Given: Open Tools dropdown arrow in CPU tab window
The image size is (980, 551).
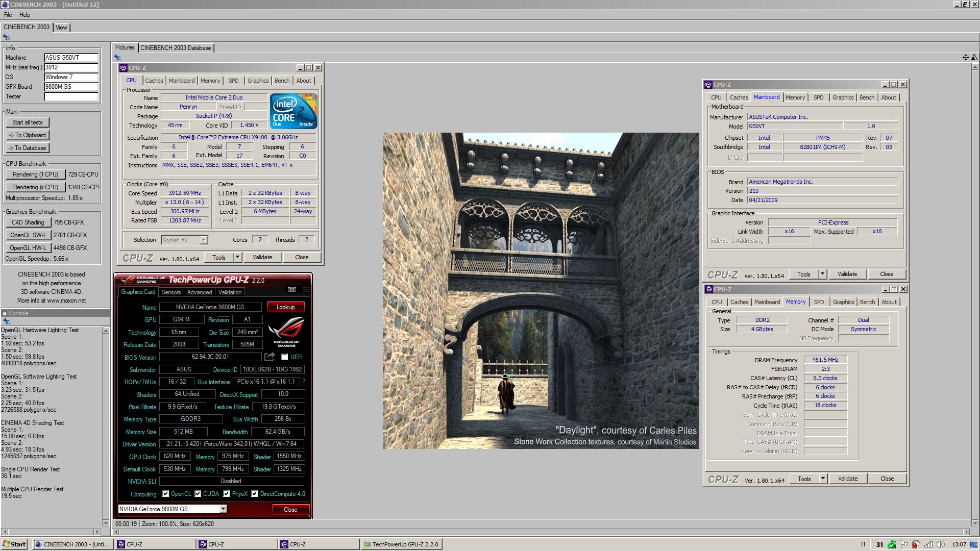Looking at the screenshot, I should pyautogui.click(x=237, y=257).
